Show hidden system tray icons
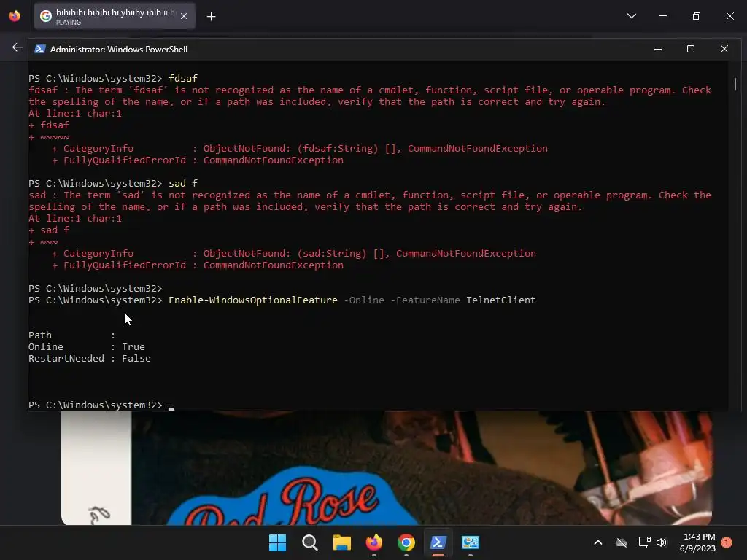 [x=598, y=542]
